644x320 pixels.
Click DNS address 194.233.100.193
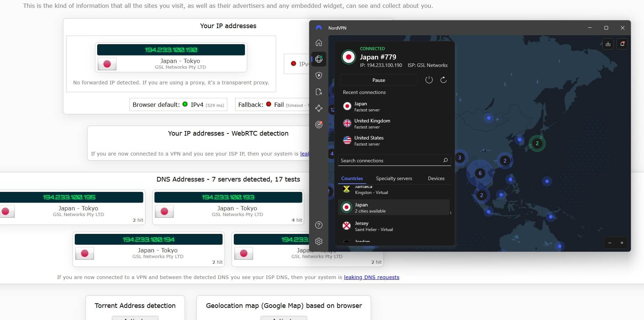228,197
